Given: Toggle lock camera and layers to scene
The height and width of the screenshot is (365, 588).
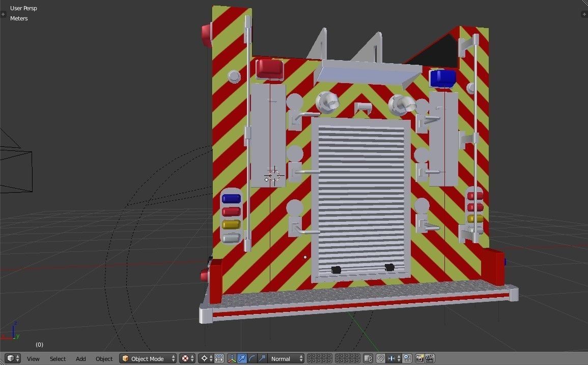Looking at the screenshot, I should tap(368, 358).
